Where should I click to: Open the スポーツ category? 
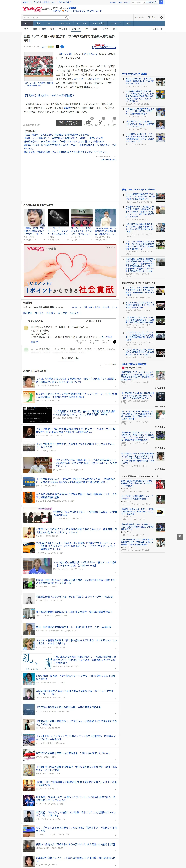(x=76, y=29)
